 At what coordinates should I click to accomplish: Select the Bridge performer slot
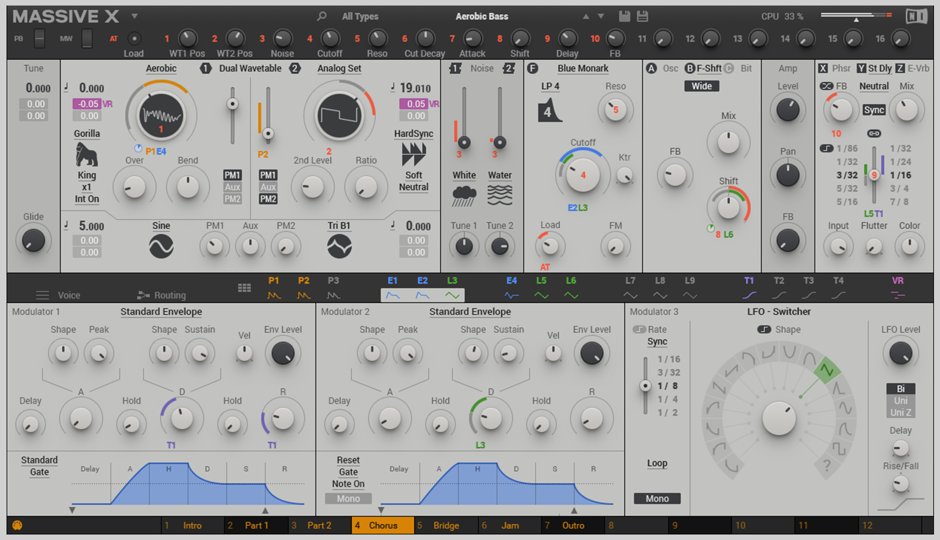click(x=445, y=525)
